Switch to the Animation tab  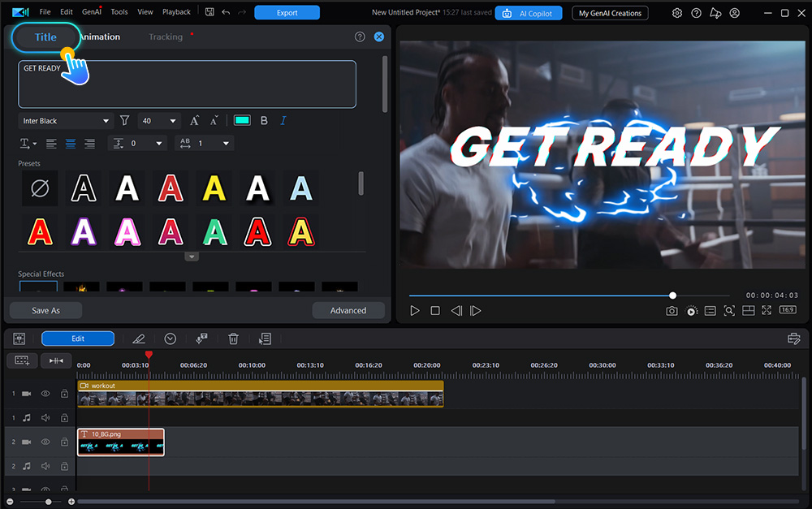tap(100, 37)
